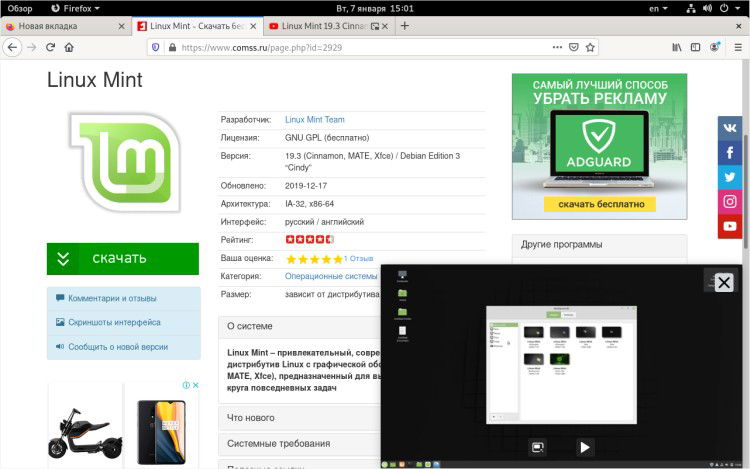Open Сообщить о новой версии link

[118, 347]
